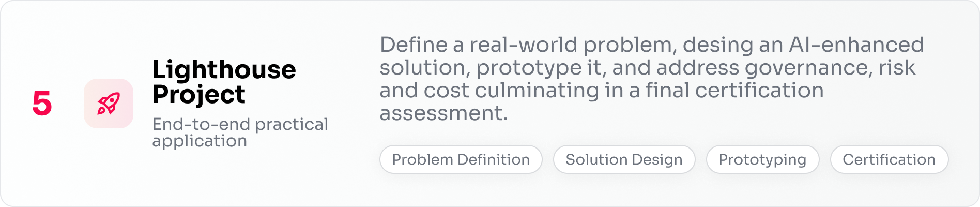Click the word "assessment." ending the description
Screen dimensions: 980x207
tap(443, 113)
